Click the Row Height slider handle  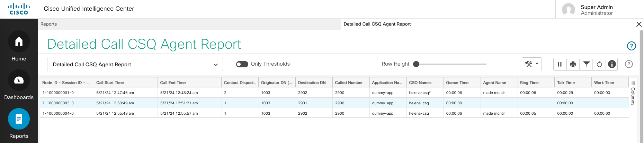pyautogui.click(x=416, y=64)
